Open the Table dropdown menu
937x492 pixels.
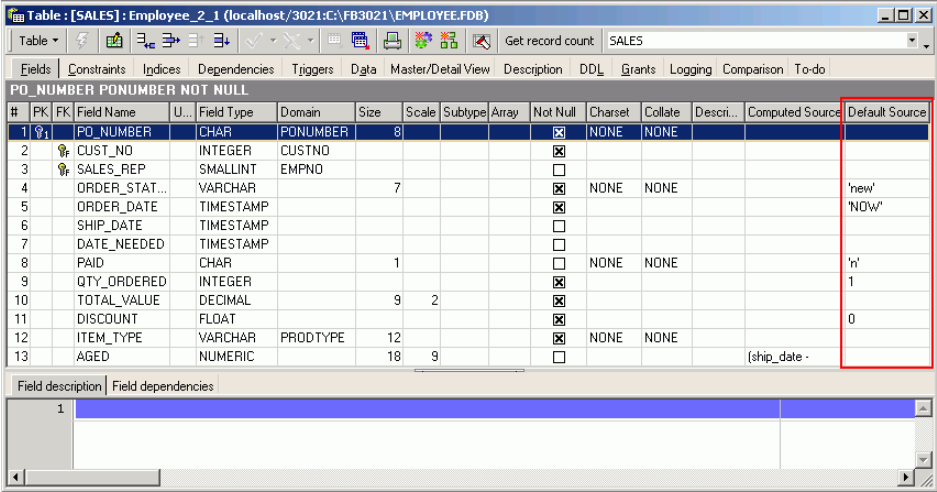tap(39, 41)
